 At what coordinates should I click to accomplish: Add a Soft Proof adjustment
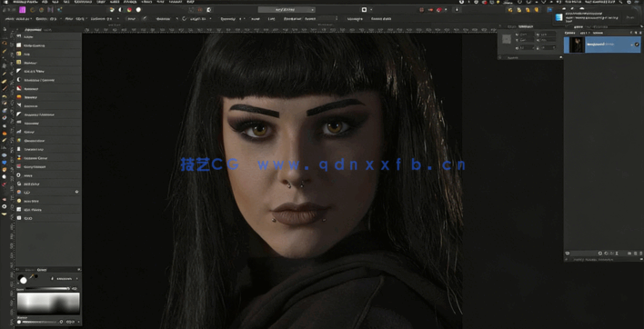[x=48, y=184]
